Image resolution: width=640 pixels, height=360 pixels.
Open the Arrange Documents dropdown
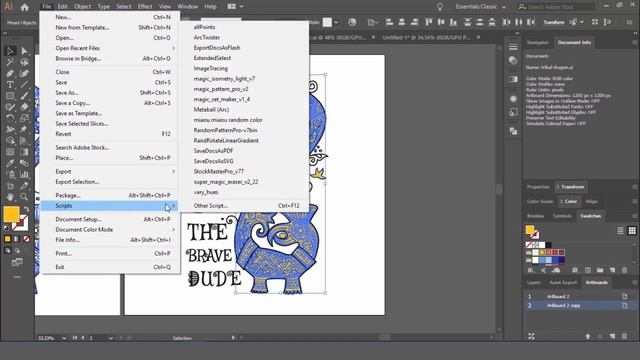coord(235,7)
